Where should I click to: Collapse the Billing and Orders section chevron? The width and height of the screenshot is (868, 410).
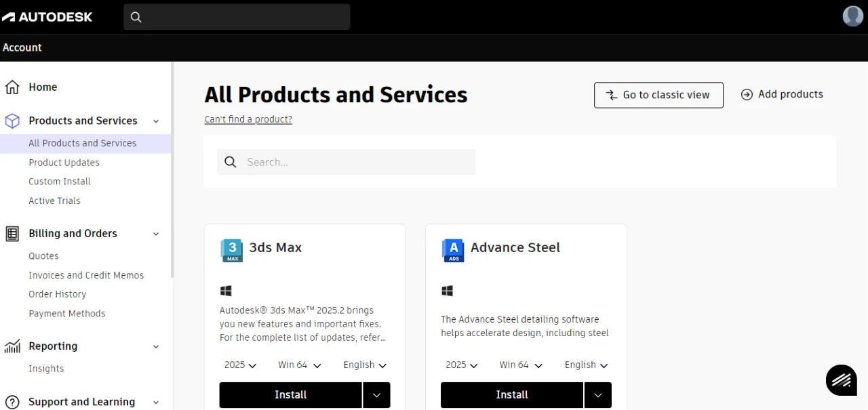156,234
